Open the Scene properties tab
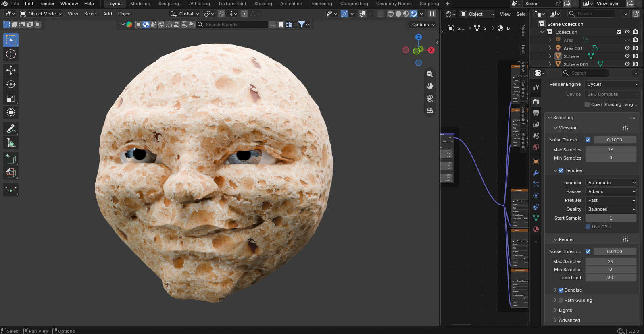Viewport: 644px width, 334px height. coord(536,136)
